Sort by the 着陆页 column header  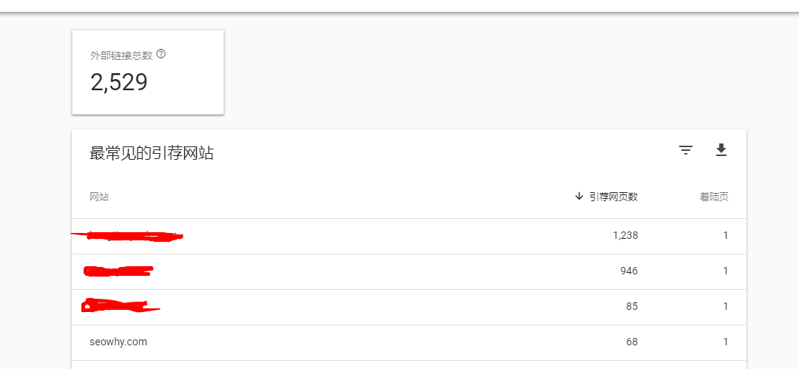[714, 197]
